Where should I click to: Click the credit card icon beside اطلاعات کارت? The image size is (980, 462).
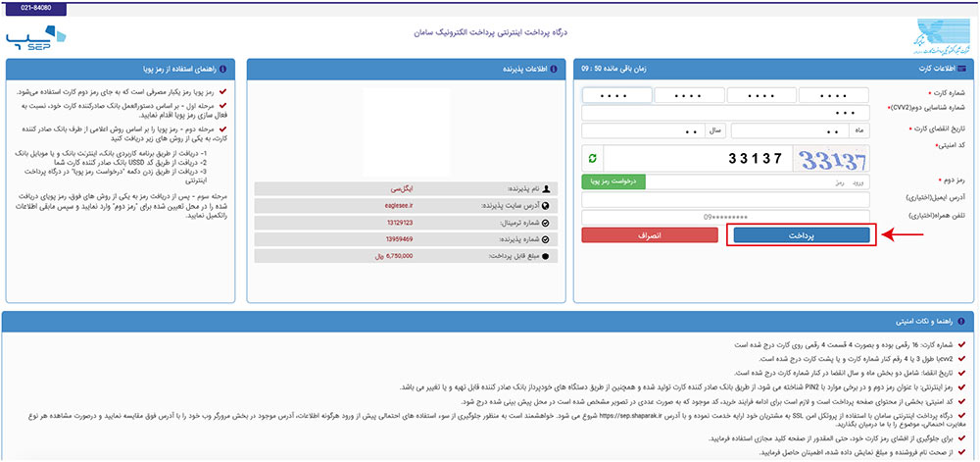(x=961, y=70)
